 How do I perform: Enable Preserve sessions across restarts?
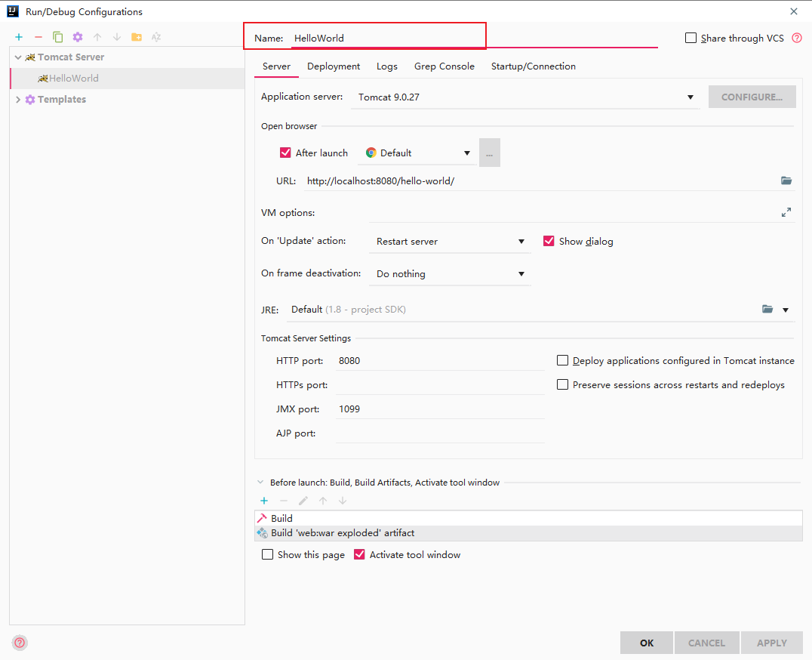(562, 384)
